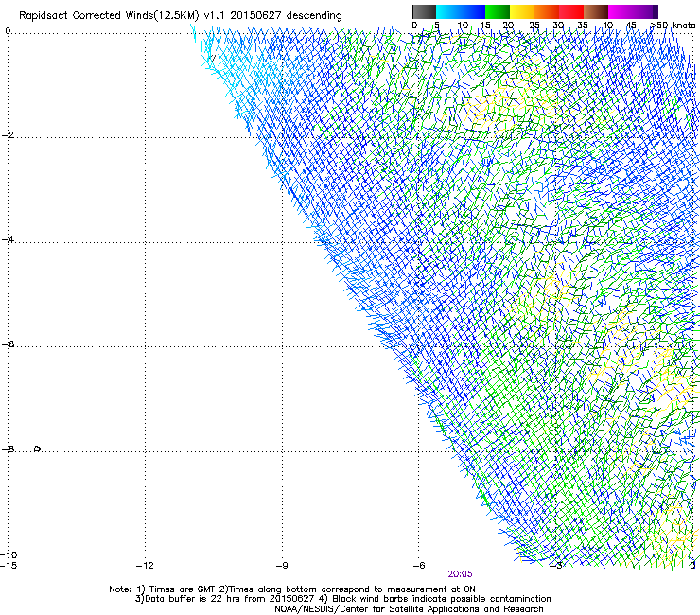Click the '>50 knots' legend label
Viewport: 700px width, 615px height.
673,26
